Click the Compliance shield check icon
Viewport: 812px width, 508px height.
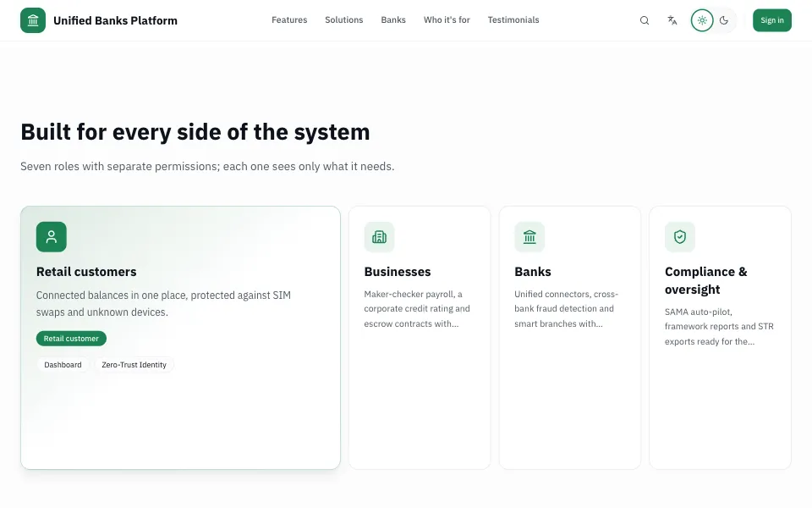pyautogui.click(x=680, y=237)
